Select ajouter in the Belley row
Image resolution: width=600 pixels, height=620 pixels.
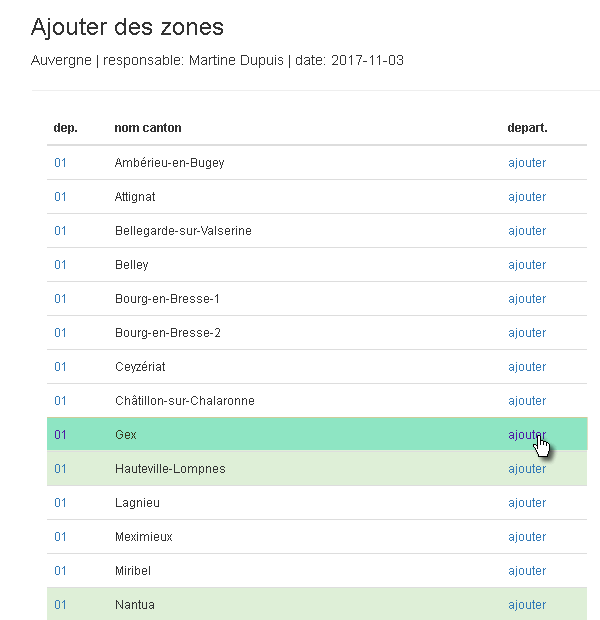coord(527,265)
